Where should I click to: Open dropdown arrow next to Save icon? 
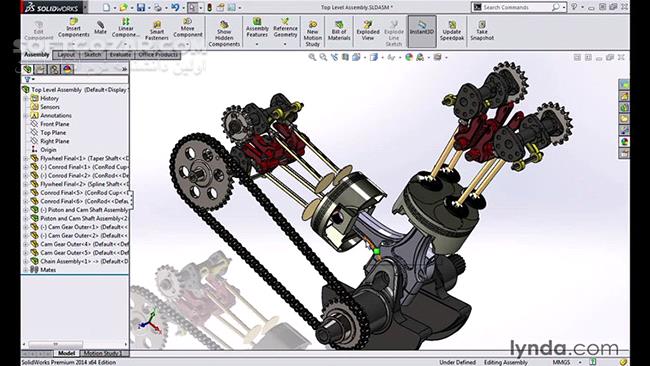tap(148, 8)
